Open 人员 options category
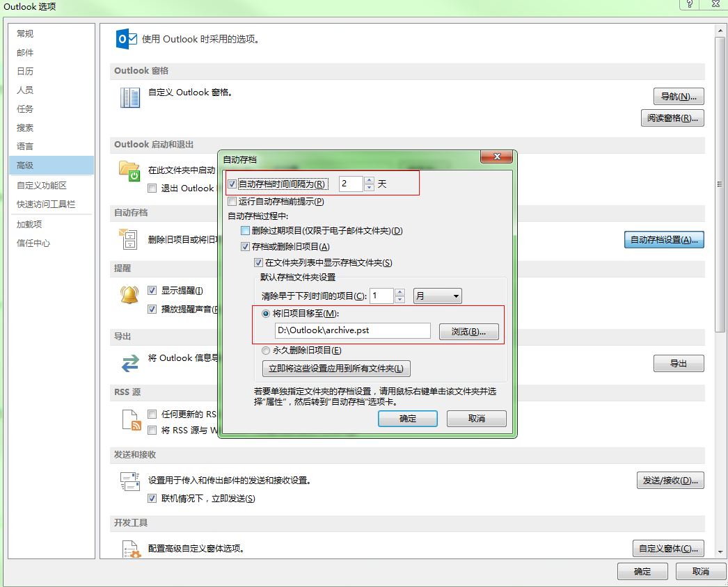 click(51, 90)
